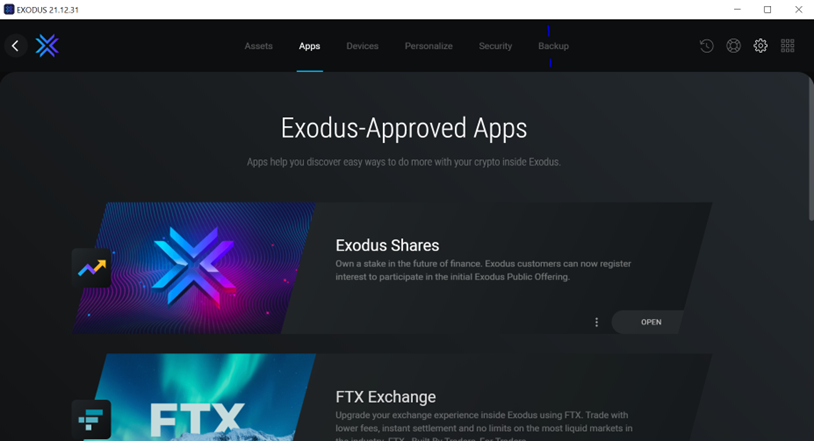Open the grid apps menu icon
This screenshot has width=814, height=441.
coord(788,46)
